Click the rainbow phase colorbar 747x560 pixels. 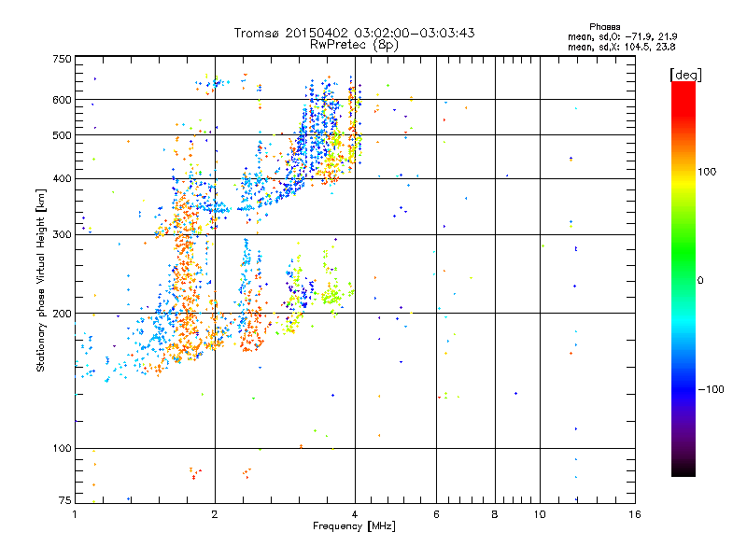[684, 279]
